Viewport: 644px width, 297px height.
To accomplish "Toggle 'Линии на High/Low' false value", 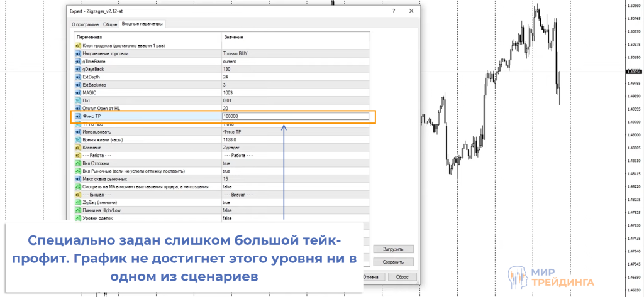I will point(226,210).
